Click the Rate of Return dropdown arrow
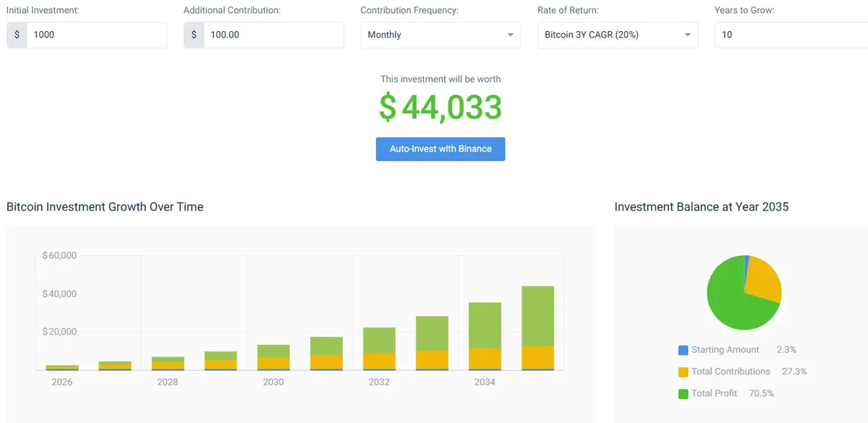 [687, 35]
